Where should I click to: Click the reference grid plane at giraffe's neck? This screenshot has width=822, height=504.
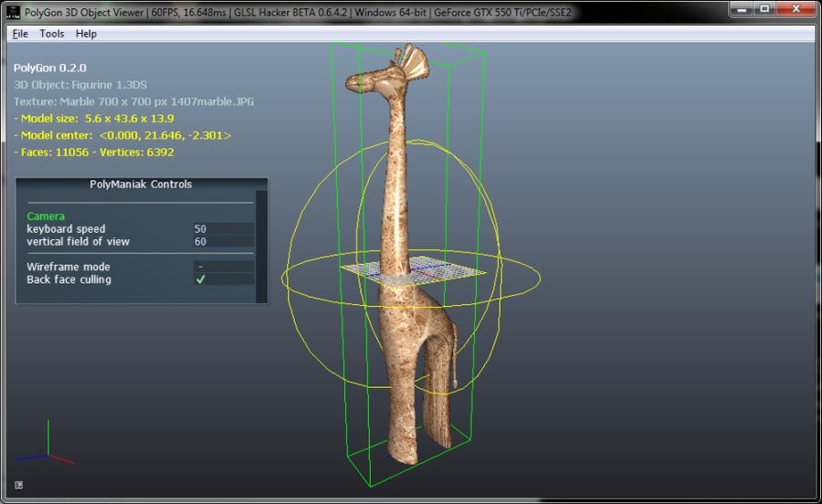point(416,271)
